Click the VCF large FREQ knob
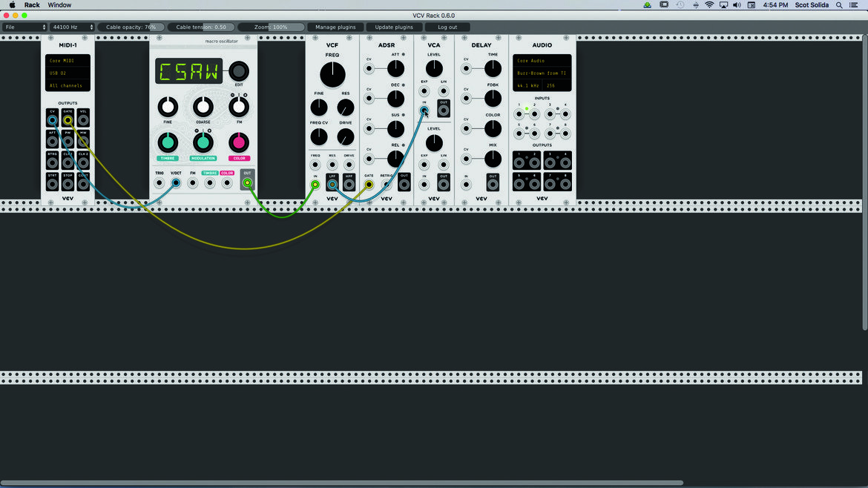The height and width of the screenshot is (488, 868). coord(332,75)
